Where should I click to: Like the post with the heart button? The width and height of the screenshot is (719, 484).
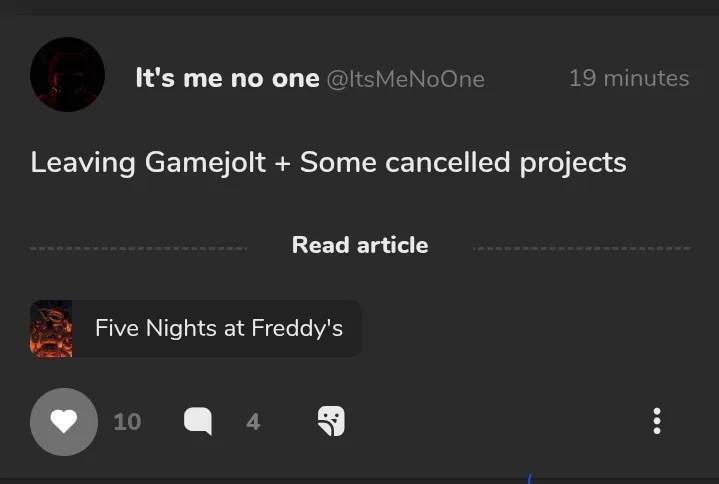pyautogui.click(x=64, y=422)
